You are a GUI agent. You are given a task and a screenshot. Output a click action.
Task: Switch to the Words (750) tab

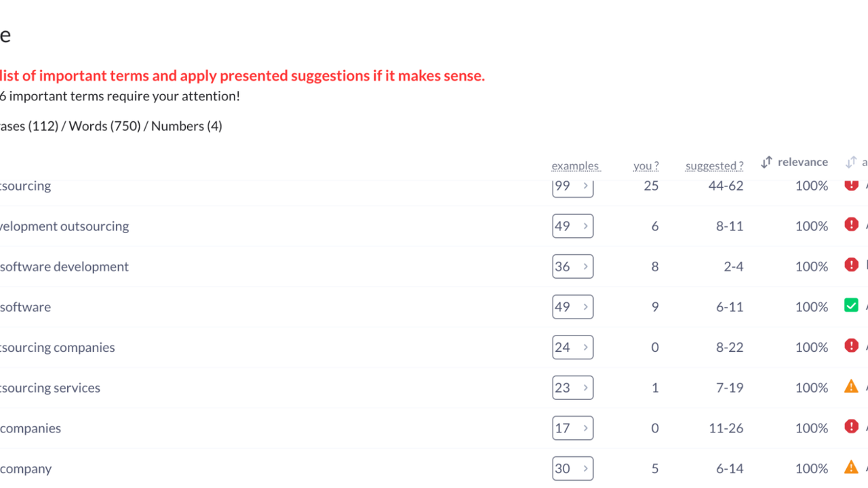point(104,126)
